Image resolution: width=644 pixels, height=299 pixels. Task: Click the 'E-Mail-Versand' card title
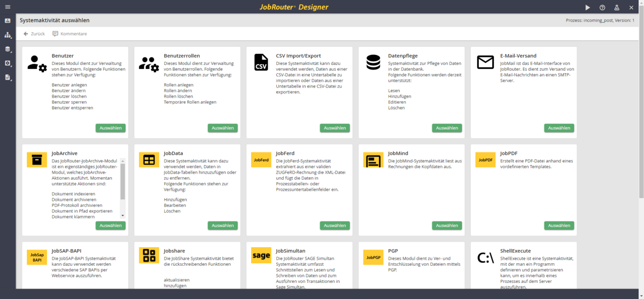[x=518, y=56]
